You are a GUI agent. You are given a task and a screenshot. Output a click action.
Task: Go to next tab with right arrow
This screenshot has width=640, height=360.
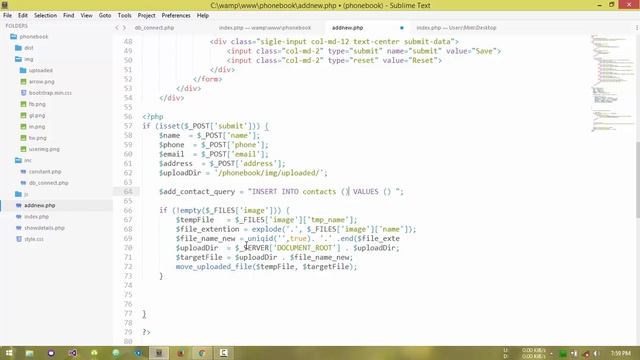[124, 28]
